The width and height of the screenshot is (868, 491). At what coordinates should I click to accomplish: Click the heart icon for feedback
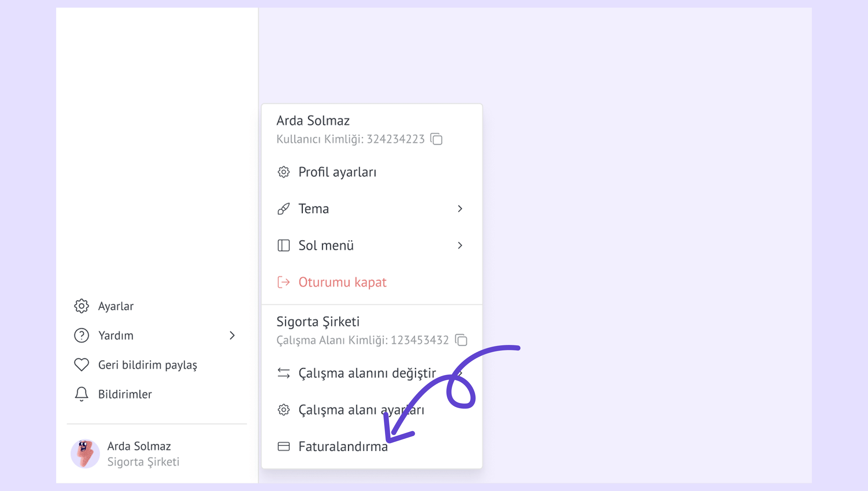(x=81, y=365)
